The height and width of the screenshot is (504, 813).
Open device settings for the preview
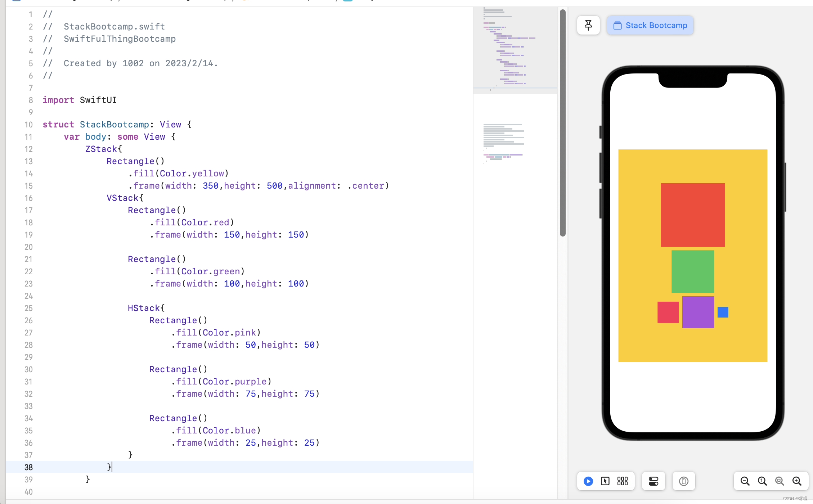point(653,481)
